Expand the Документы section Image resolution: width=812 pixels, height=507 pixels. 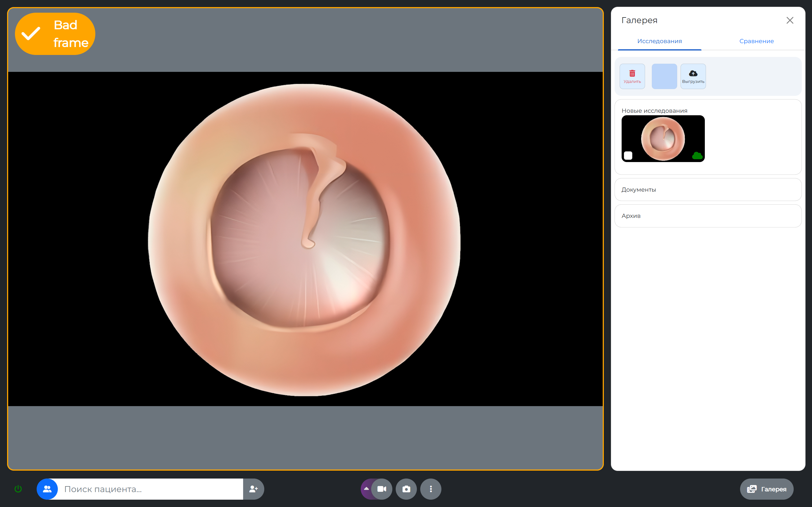click(x=708, y=189)
